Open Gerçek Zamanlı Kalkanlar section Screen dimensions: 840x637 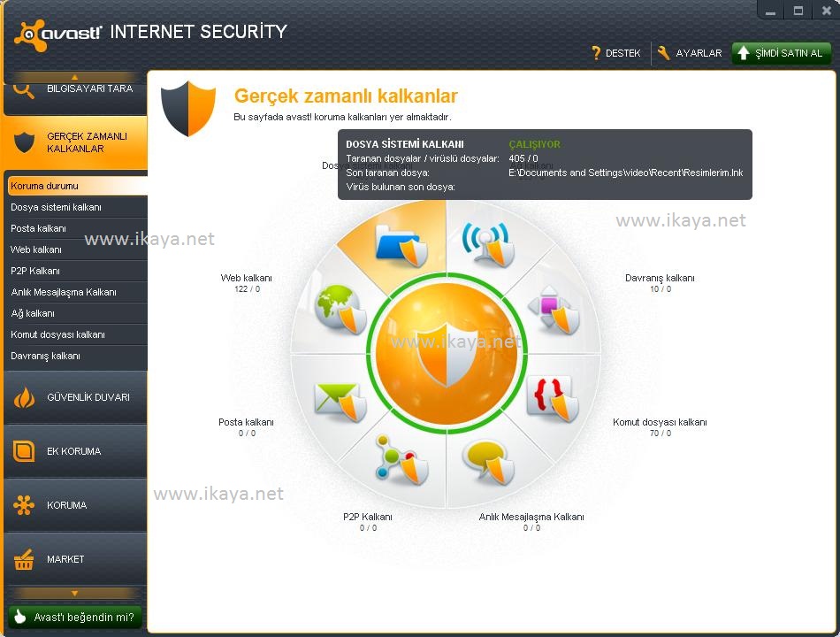click(x=75, y=142)
